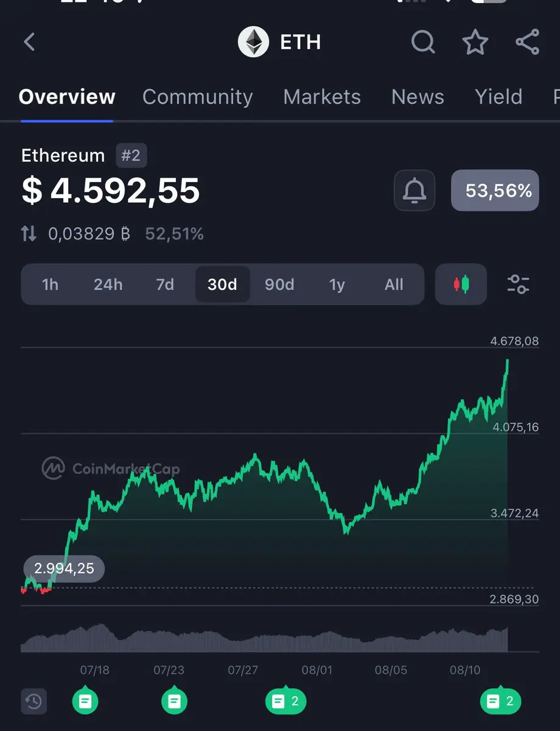The image size is (560, 731).
Task: Switch to the Community tab
Action: pyautogui.click(x=197, y=97)
